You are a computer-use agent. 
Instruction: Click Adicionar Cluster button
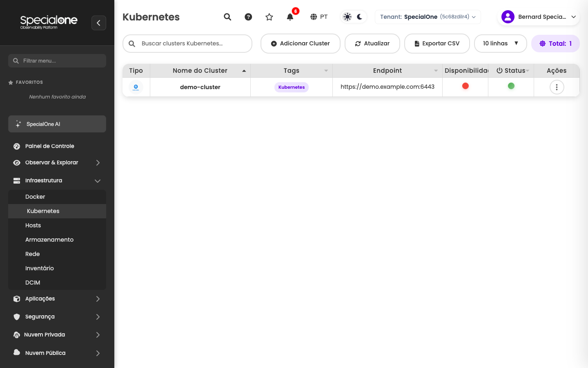coord(301,43)
